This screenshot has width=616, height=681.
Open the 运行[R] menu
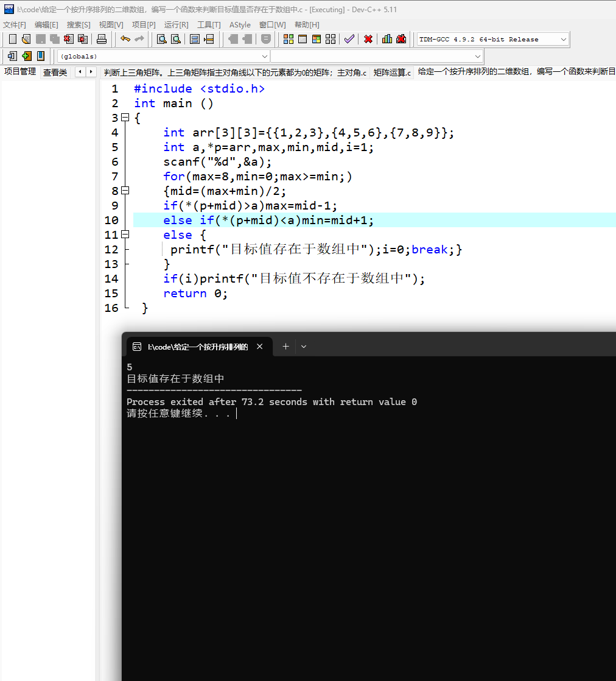pyautogui.click(x=177, y=25)
